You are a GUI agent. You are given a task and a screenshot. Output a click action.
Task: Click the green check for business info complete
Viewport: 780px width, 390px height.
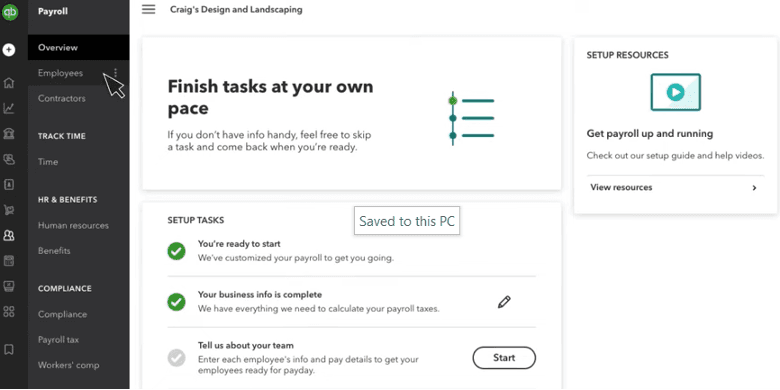176,302
